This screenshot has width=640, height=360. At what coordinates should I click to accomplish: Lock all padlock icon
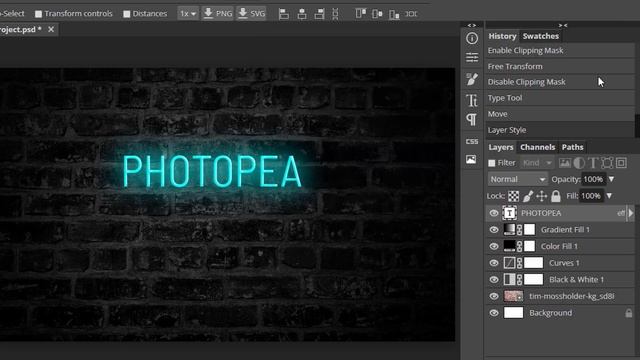click(x=556, y=196)
